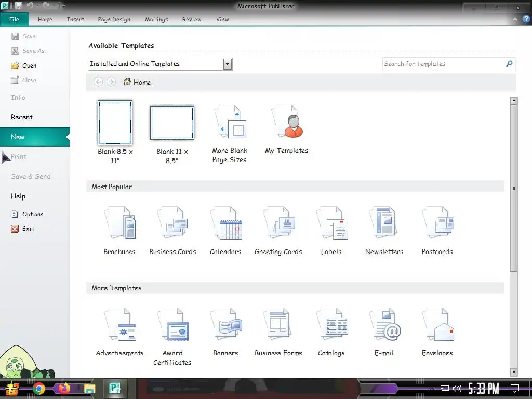This screenshot has width=532, height=399.
Task: Click Save in the File menu
Action: [x=24, y=36]
